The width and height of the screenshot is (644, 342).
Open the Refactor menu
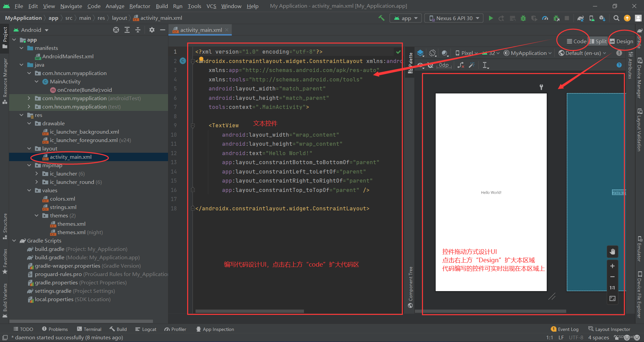pos(140,6)
